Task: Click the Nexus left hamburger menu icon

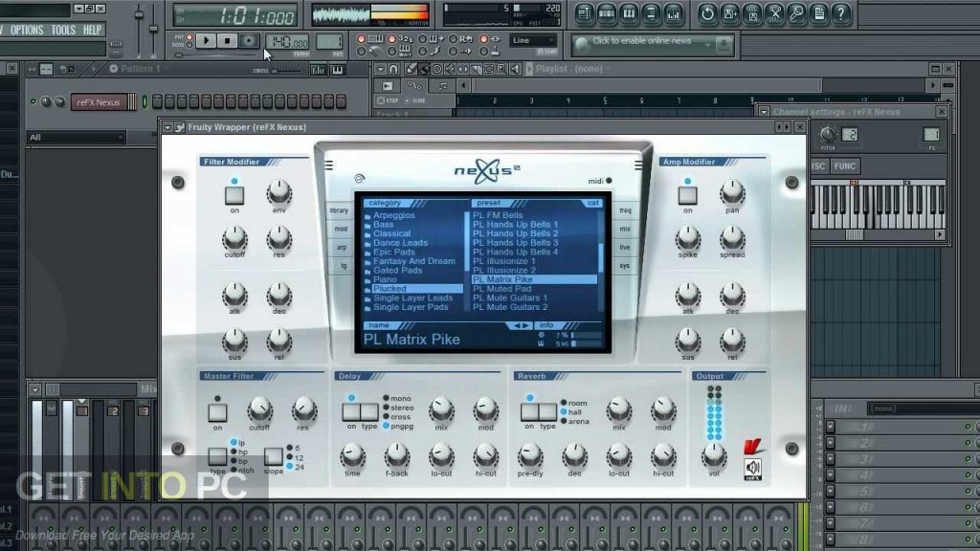Action: click(329, 165)
